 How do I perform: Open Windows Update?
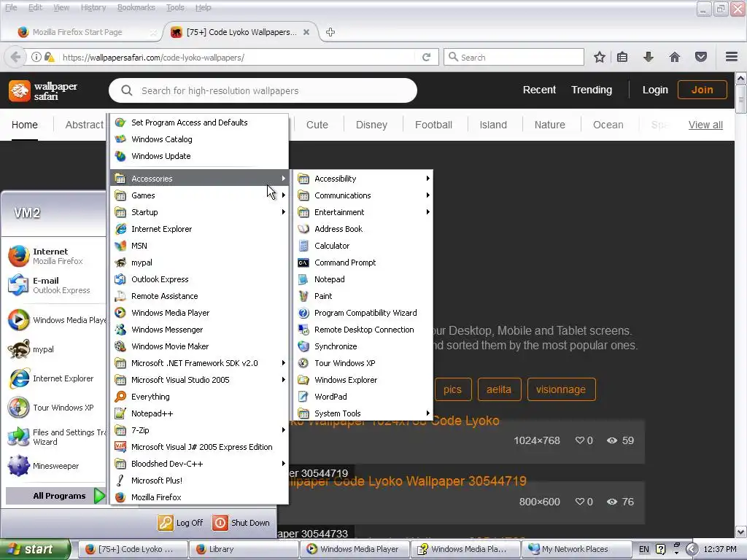click(199, 156)
